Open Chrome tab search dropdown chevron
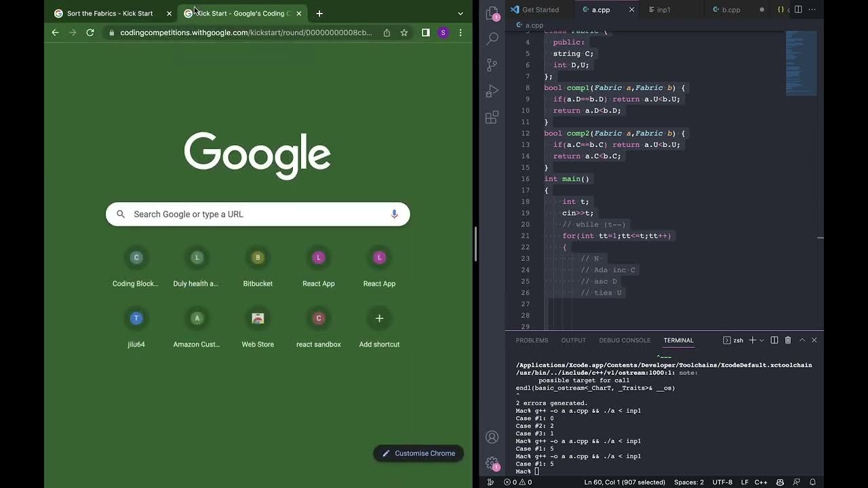Image resolution: width=868 pixels, height=488 pixels. 460,14
